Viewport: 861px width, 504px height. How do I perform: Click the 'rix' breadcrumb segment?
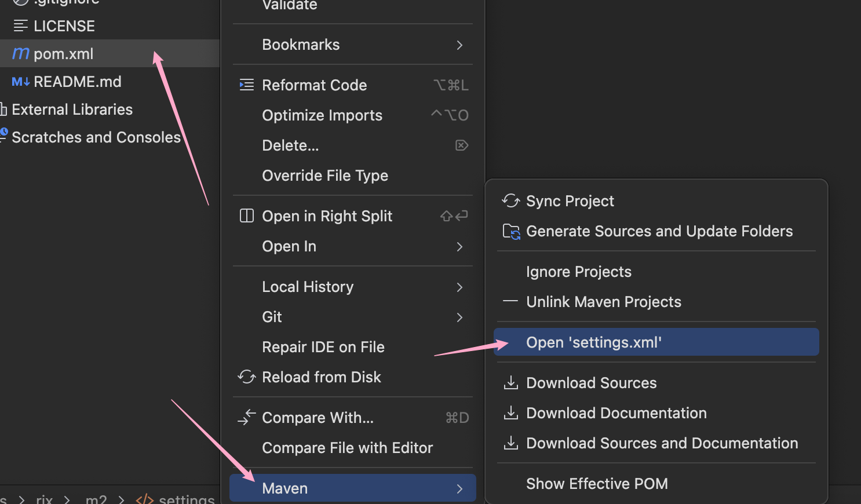[x=44, y=499]
